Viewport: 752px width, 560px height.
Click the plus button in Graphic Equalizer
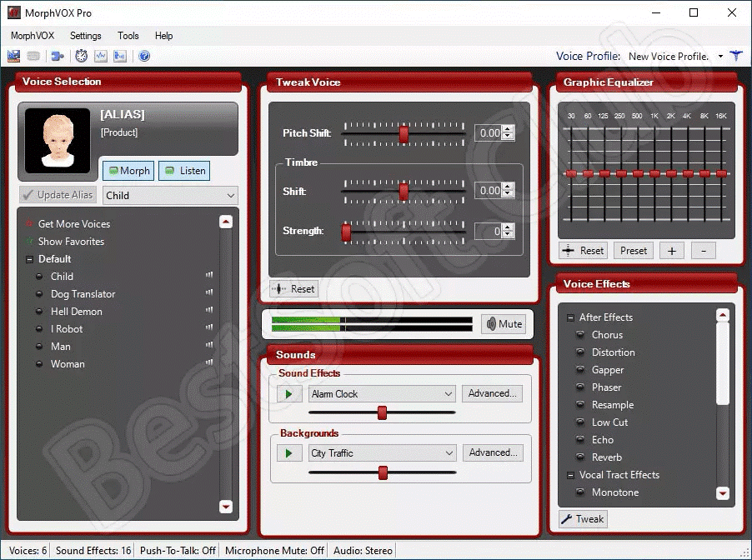tap(673, 250)
